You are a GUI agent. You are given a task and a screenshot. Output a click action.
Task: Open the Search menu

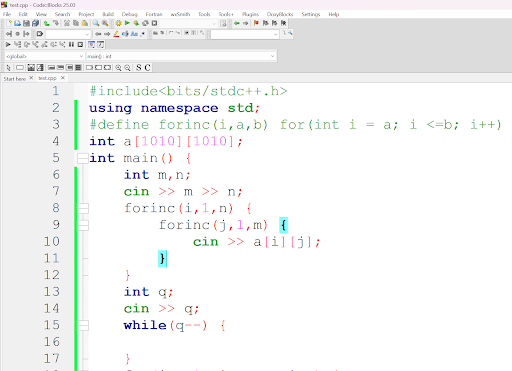point(62,14)
